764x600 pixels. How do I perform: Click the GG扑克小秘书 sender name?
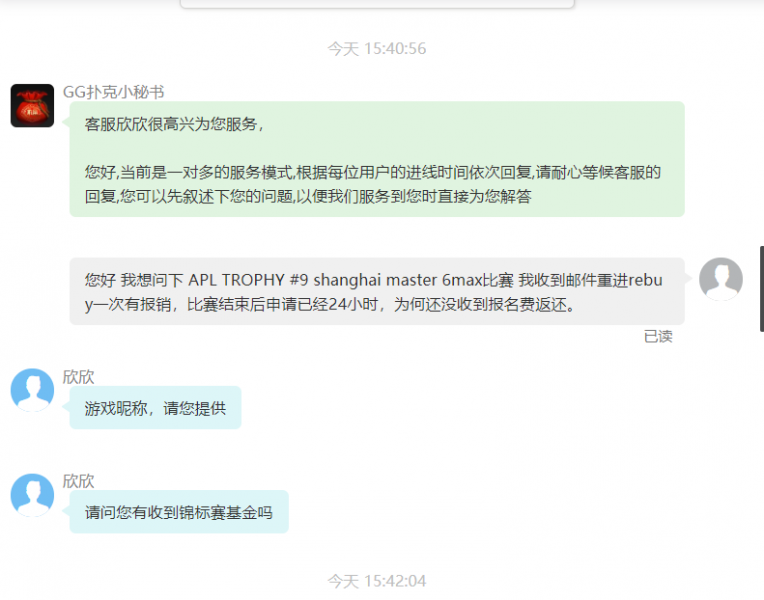[113, 92]
